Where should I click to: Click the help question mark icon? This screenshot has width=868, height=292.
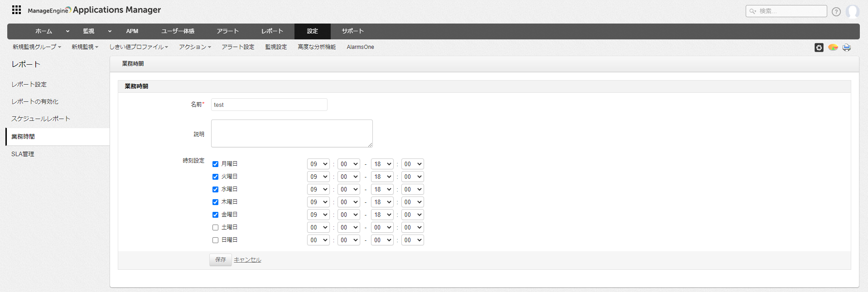[x=836, y=12]
